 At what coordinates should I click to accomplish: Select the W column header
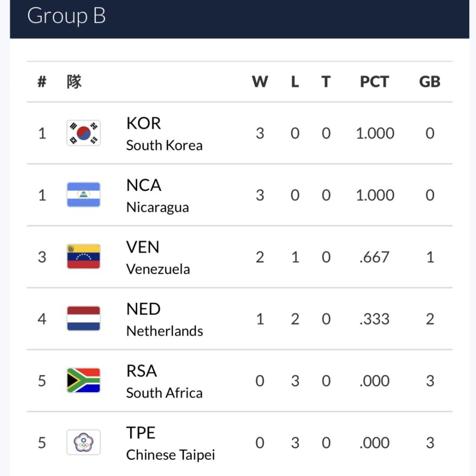tap(260, 82)
